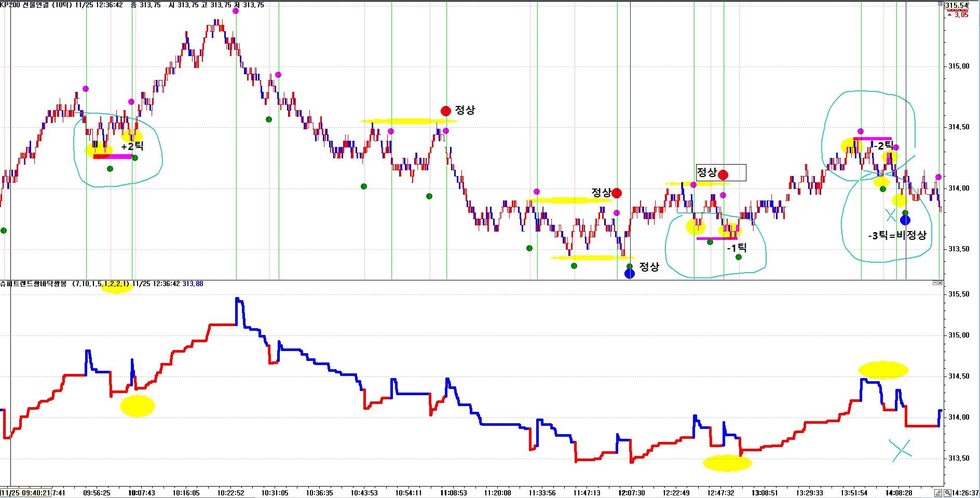Click the red dot beside top '정상' label
Screen dimensions: 980x498
[x=446, y=111]
